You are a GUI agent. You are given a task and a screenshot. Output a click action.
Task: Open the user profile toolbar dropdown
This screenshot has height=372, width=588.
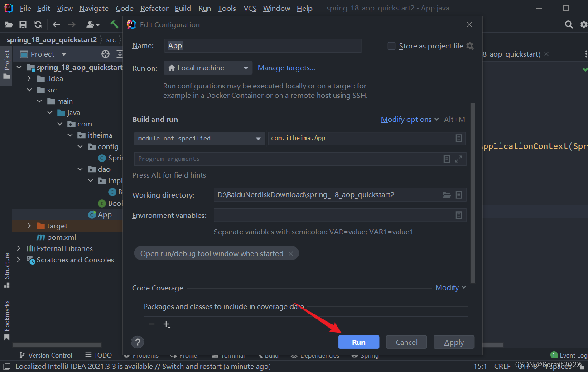pyautogui.click(x=93, y=24)
